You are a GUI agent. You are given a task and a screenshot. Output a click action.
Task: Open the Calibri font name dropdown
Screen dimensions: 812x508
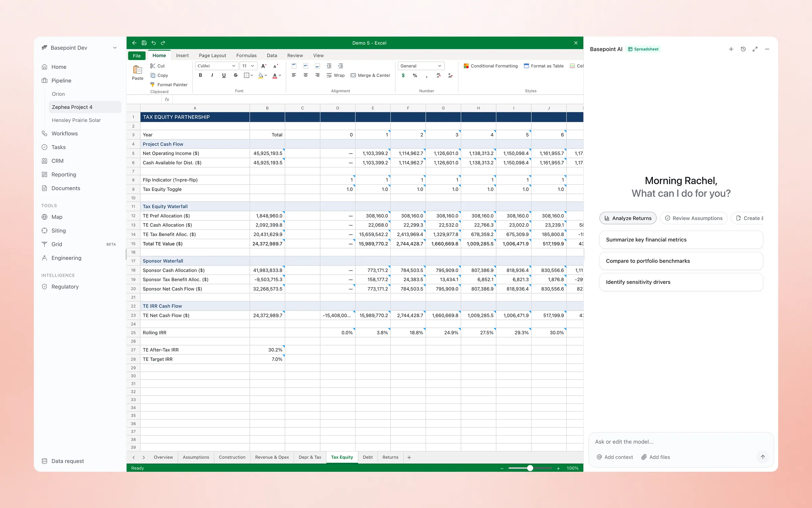(216, 66)
